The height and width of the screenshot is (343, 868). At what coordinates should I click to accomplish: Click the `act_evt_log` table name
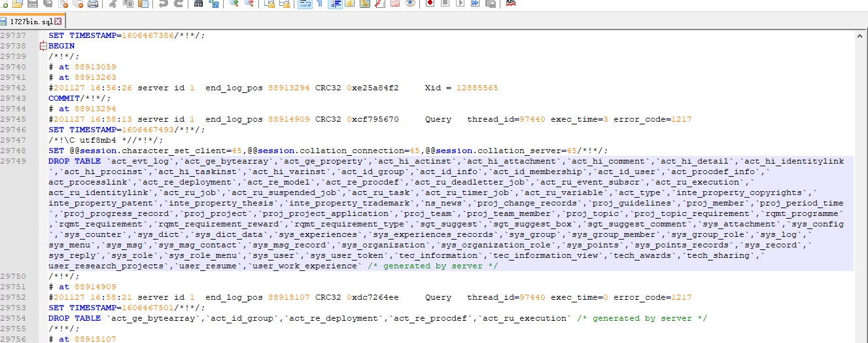(x=140, y=161)
